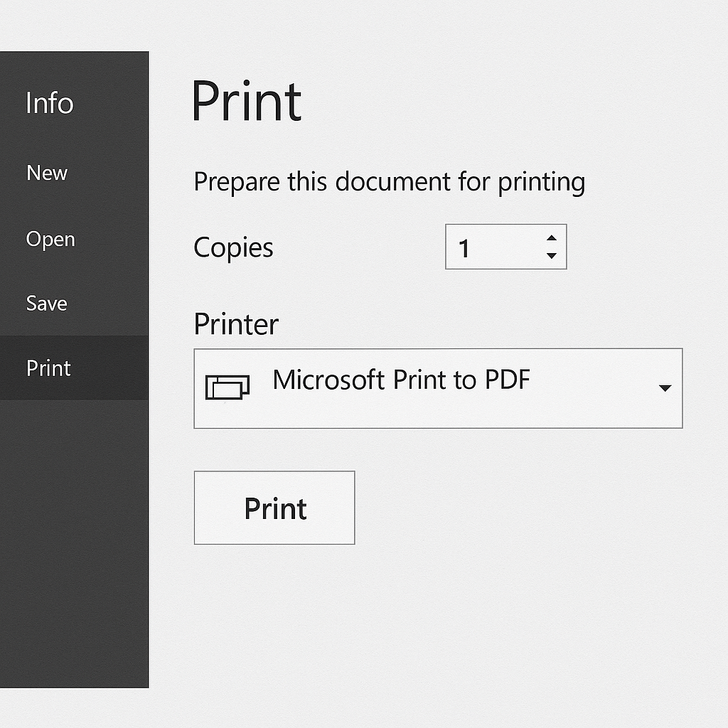The image size is (728, 728).
Task: Increase copies with the up arrow
Action: (x=552, y=238)
